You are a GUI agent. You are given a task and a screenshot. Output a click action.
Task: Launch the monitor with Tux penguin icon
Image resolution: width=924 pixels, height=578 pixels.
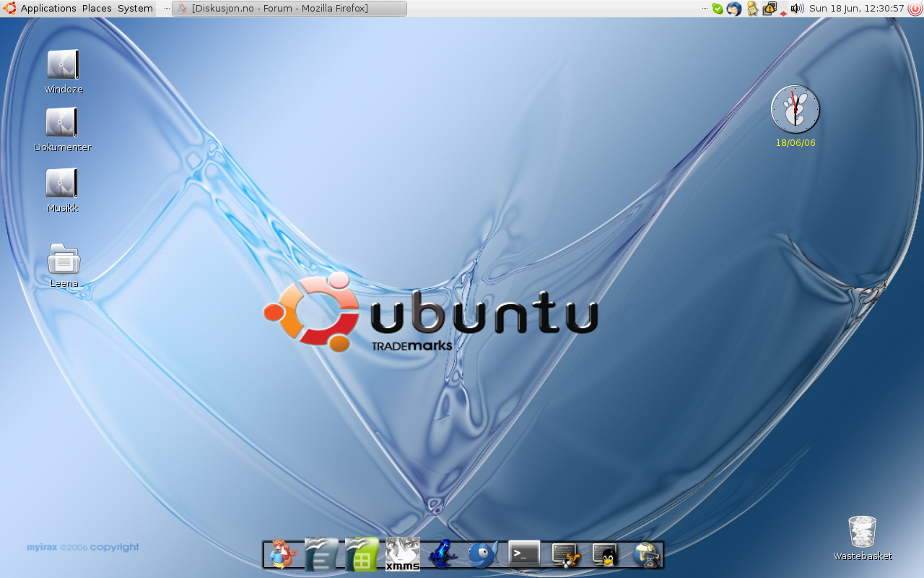tap(605, 554)
